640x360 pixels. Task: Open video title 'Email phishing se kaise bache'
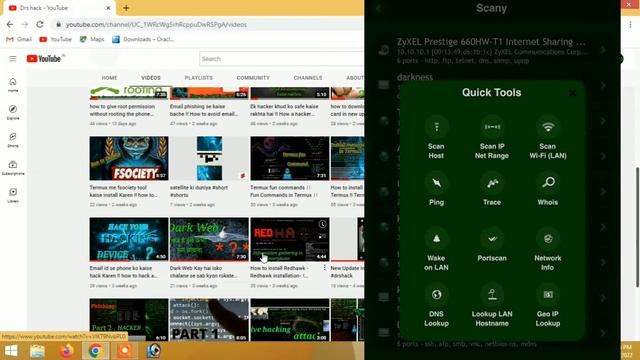click(x=204, y=110)
